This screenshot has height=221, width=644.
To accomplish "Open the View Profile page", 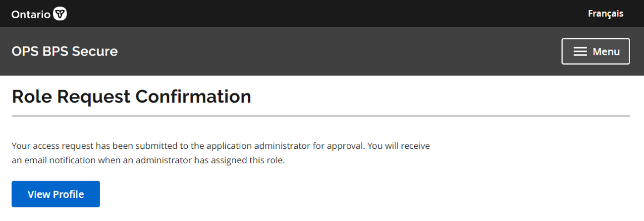I will 56,194.
